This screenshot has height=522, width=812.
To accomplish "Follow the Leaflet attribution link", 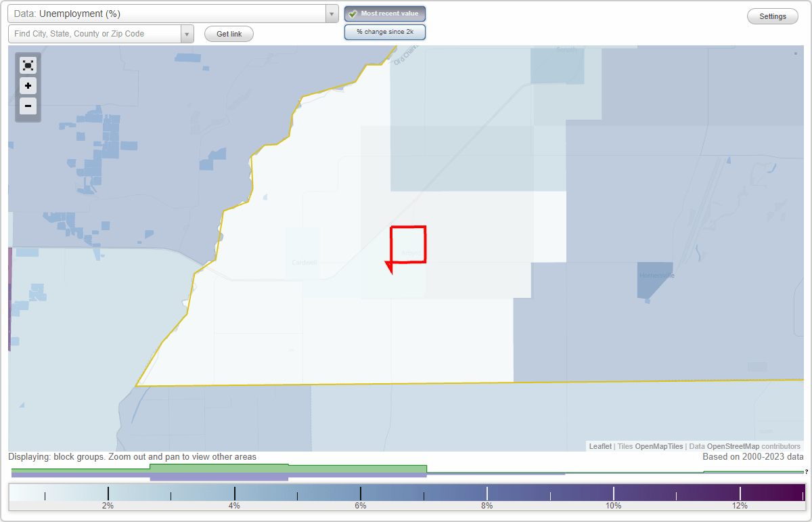I will pyautogui.click(x=600, y=446).
